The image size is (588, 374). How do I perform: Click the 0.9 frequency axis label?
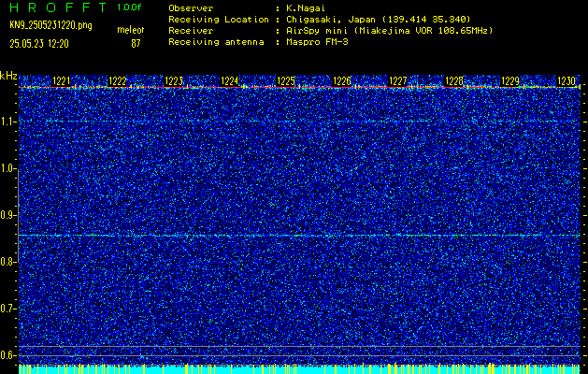tap(7, 215)
